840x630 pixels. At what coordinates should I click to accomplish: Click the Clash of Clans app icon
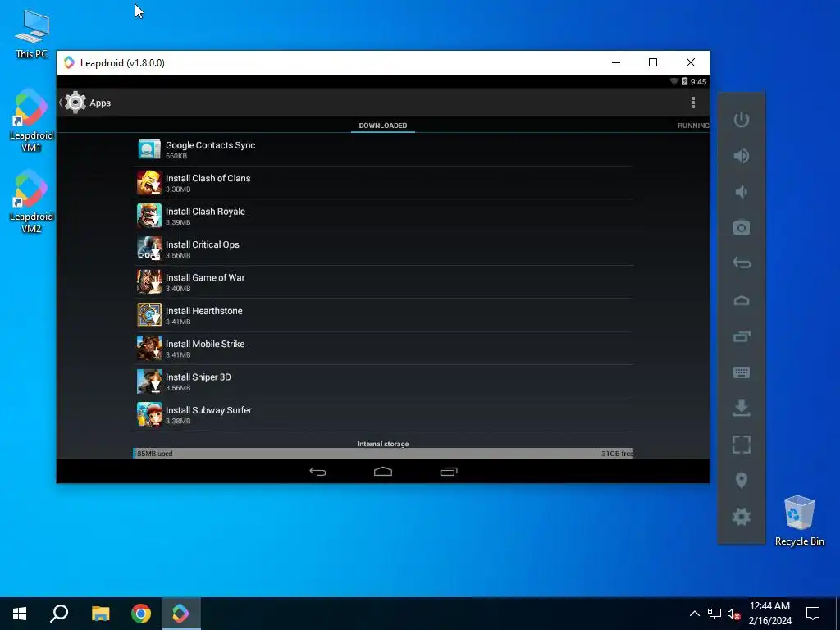(149, 183)
